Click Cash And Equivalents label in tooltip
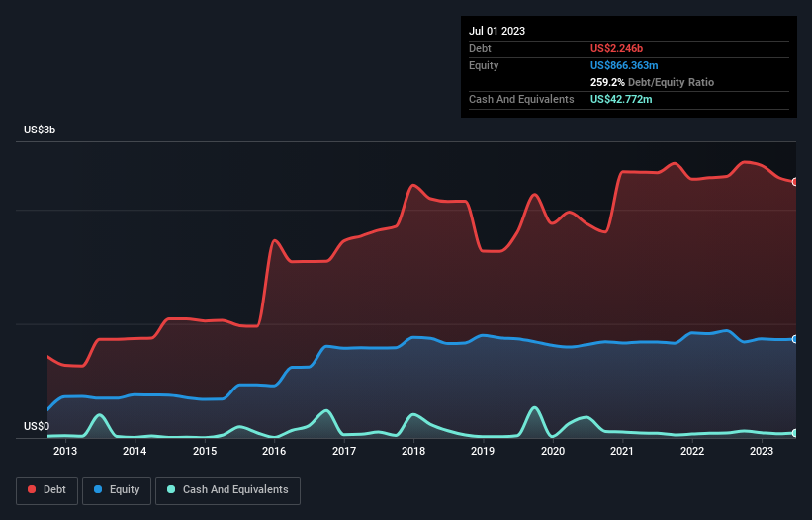The width and height of the screenshot is (812, 520). tap(521, 99)
